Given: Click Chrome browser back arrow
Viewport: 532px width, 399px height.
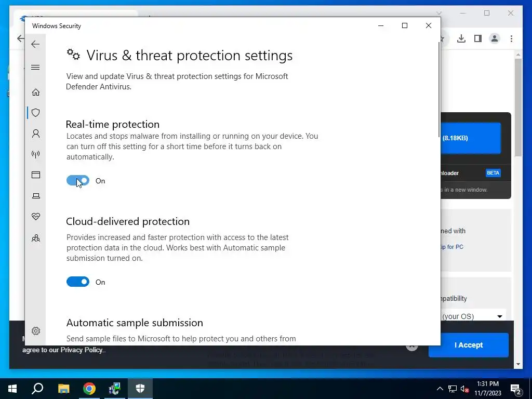Looking at the screenshot, I should point(21,38).
